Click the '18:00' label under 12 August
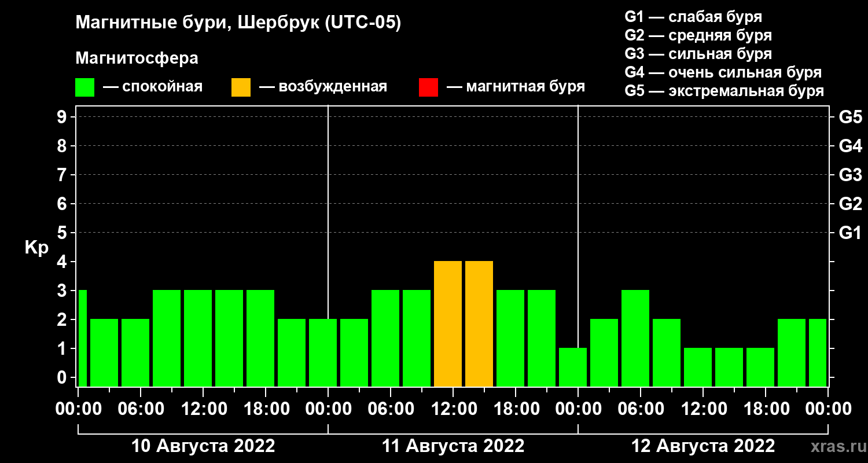 (x=766, y=409)
